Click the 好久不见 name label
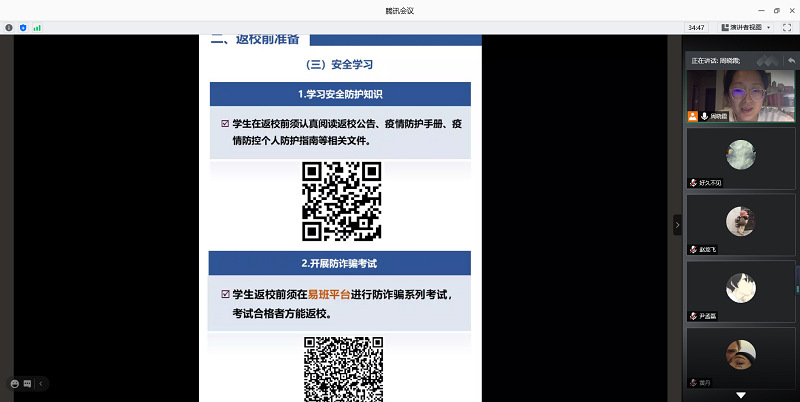Viewport: 800px width, 402px height. [x=710, y=183]
